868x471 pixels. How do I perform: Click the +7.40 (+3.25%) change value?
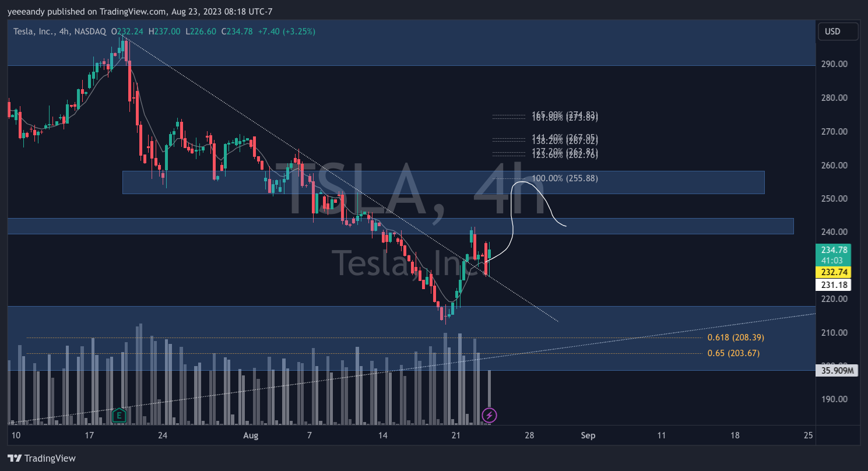tap(286, 31)
